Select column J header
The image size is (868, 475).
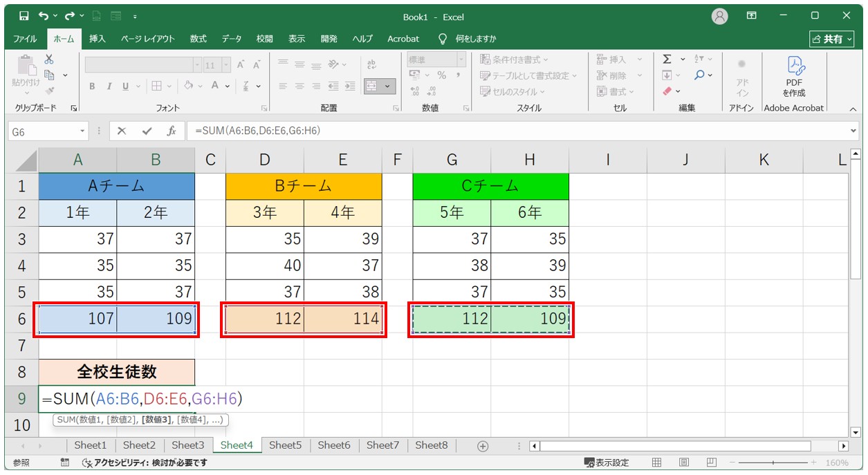pyautogui.click(x=685, y=160)
